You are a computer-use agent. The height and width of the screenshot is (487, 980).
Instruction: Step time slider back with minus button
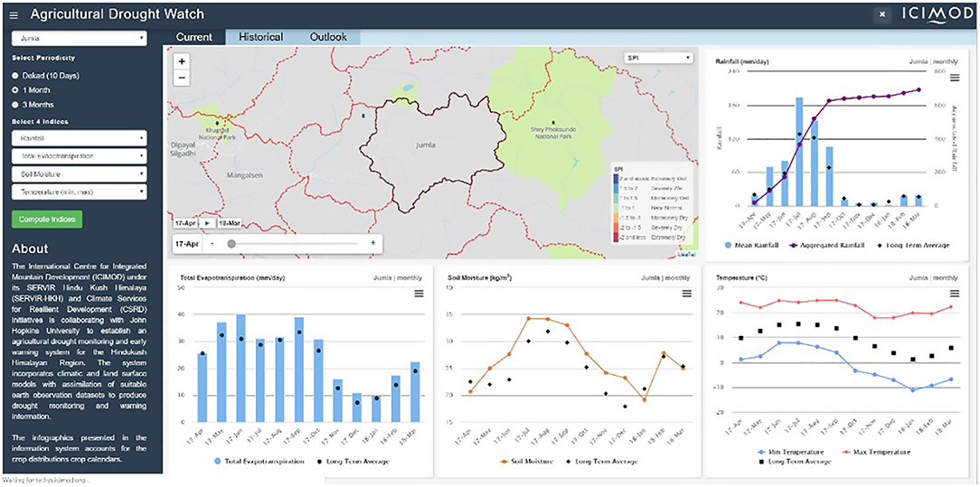pyautogui.click(x=212, y=243)
